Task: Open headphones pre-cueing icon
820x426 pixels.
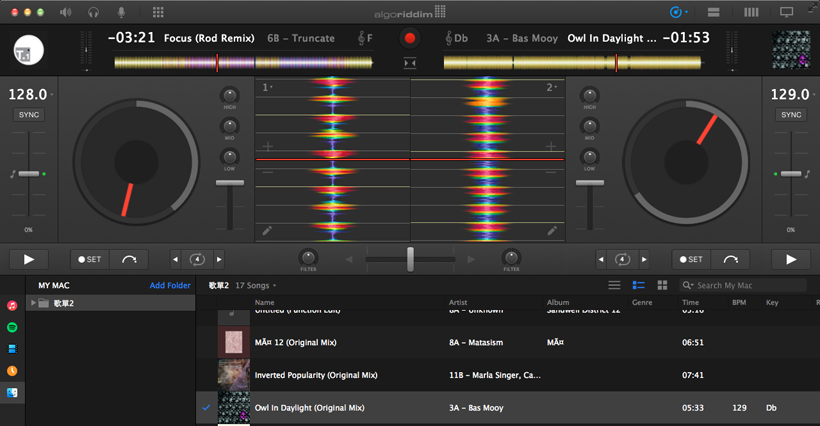Action: click(x=94, y=12)
